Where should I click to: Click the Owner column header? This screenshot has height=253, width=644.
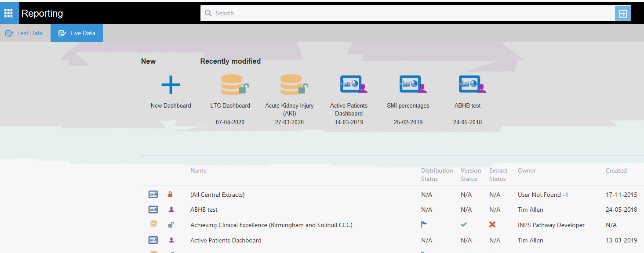click(527, 170)
